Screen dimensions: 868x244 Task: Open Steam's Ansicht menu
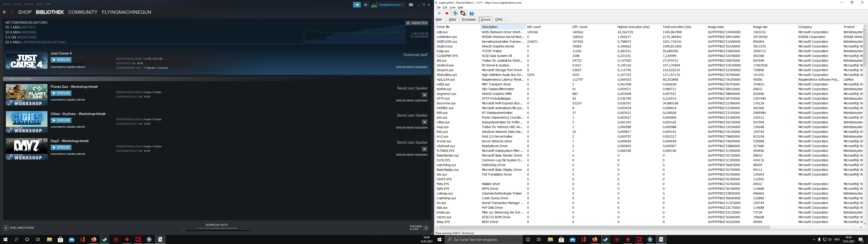coord(17,4)
